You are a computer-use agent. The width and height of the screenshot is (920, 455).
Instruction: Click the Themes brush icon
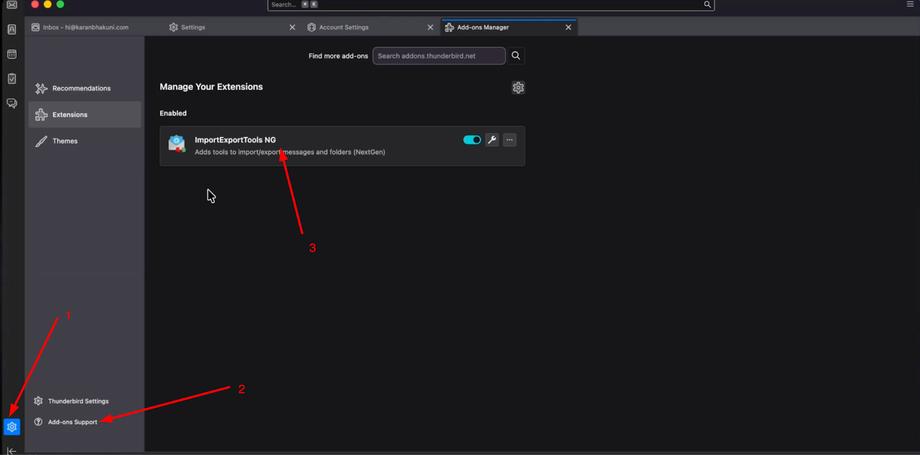point(41,141)
